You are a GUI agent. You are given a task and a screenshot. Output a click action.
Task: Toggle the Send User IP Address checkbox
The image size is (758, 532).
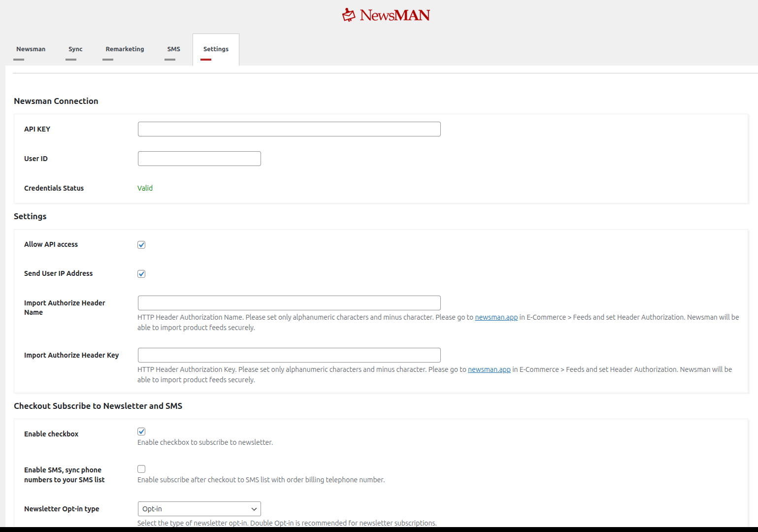click(x=141, y=274)
